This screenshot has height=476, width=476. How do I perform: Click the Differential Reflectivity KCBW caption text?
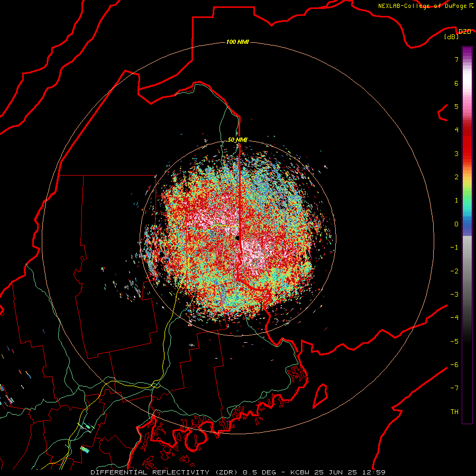tap(238, 472)
